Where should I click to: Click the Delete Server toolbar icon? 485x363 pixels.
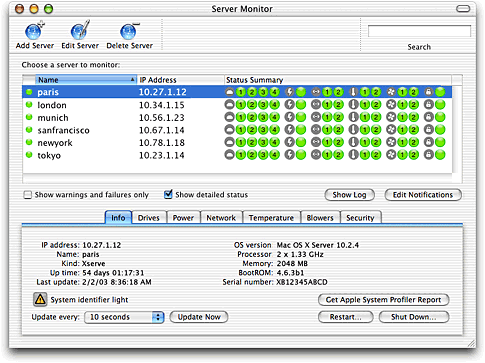pos(129,31)
